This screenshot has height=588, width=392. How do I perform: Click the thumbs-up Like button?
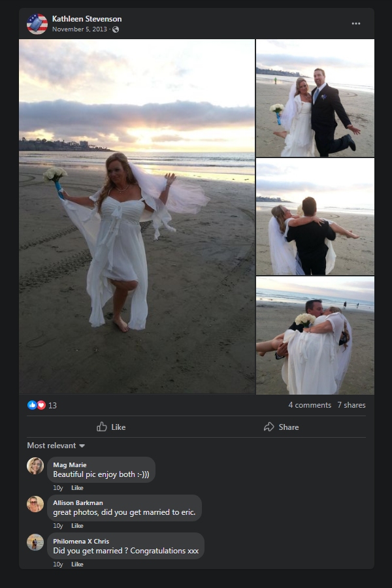click(x=111, y=427)
